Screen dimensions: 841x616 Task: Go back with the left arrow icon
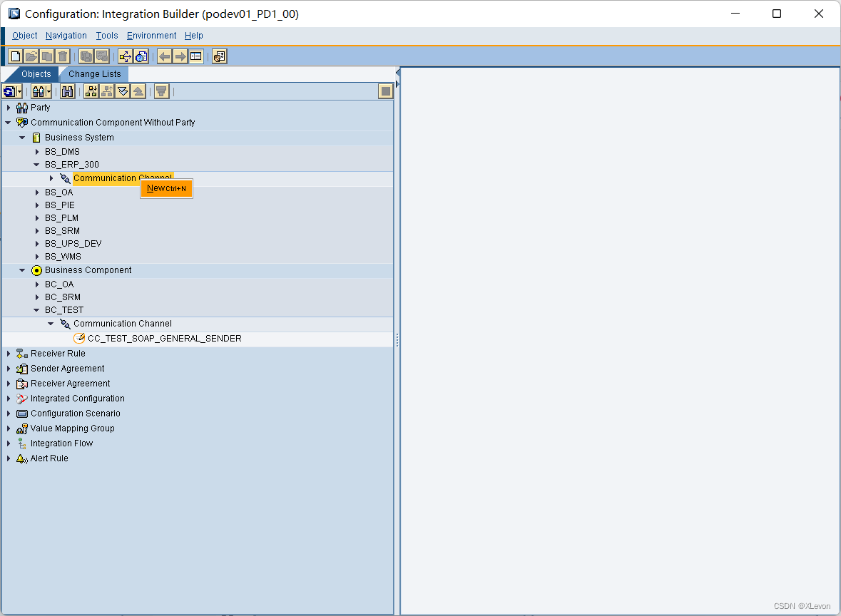(x=165, y=56)
